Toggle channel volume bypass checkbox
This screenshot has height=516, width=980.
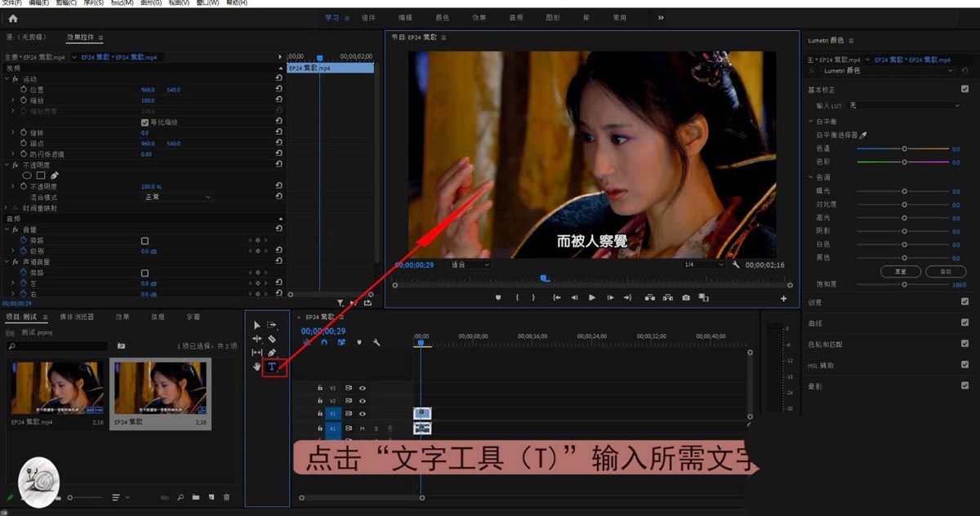tap(145, 273)
